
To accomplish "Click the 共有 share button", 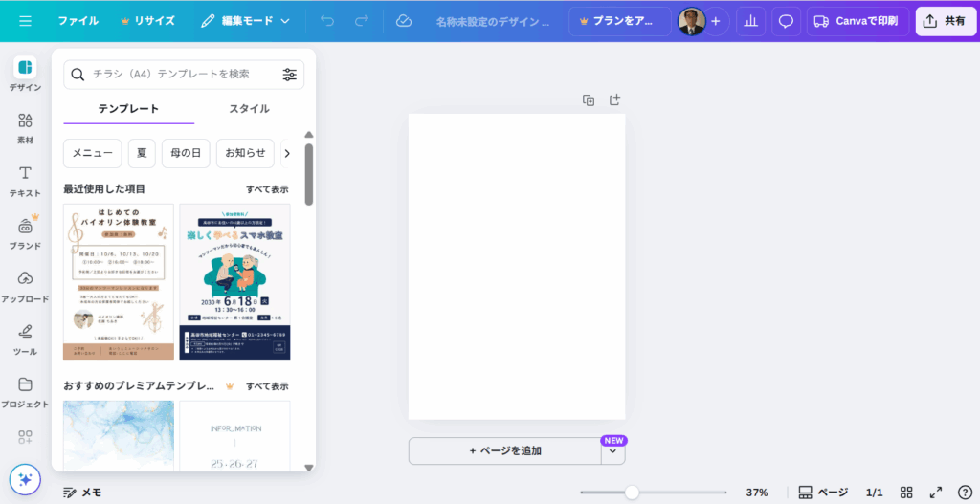I will (x=946, y=21).
